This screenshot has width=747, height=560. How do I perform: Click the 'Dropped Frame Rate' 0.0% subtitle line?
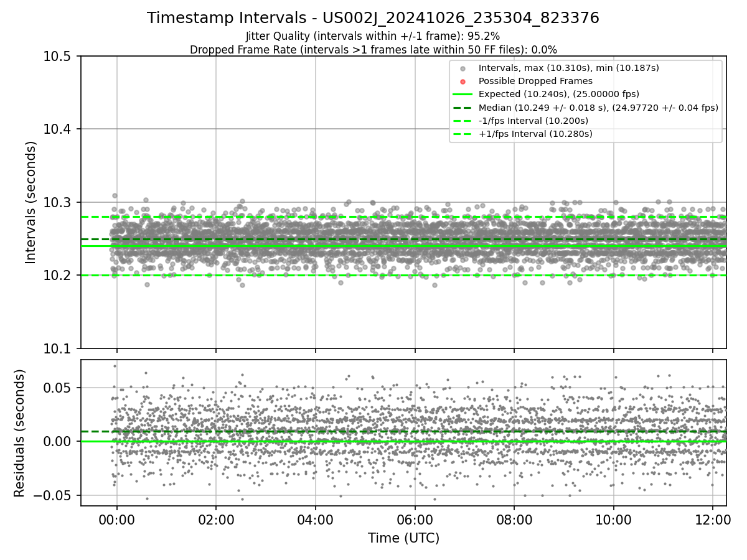(x=373, y=49)
